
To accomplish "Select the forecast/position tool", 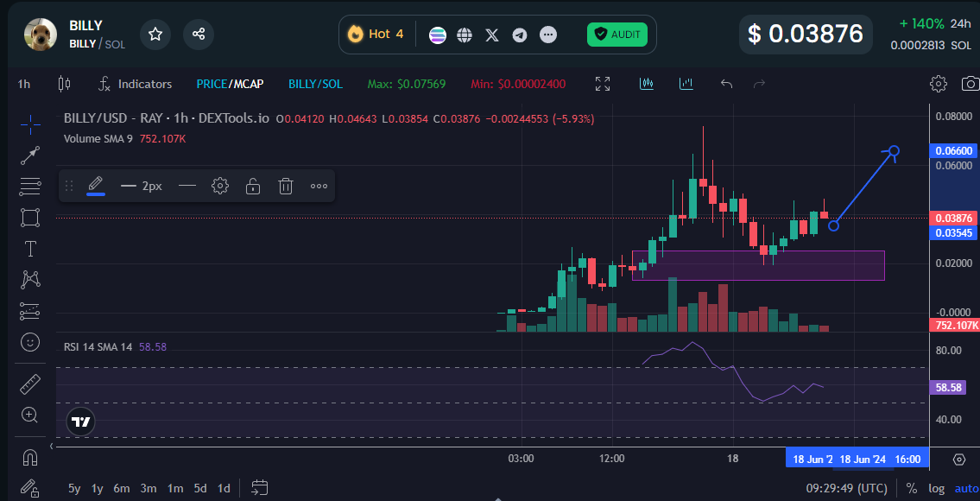I will 30,311.
